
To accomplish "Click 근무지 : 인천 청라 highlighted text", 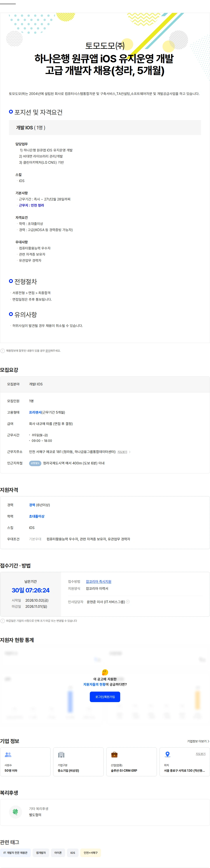I will (31, 205).
